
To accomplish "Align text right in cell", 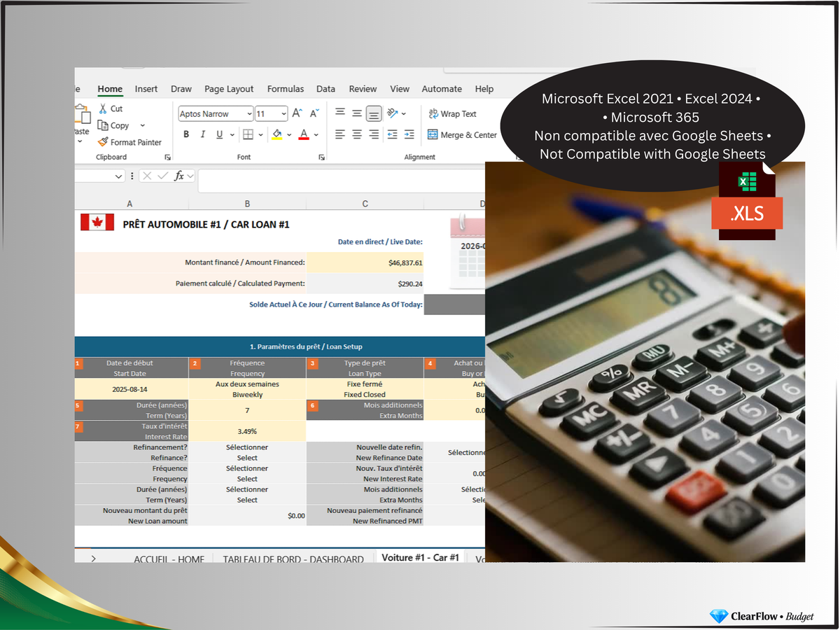I will [374, 134].
